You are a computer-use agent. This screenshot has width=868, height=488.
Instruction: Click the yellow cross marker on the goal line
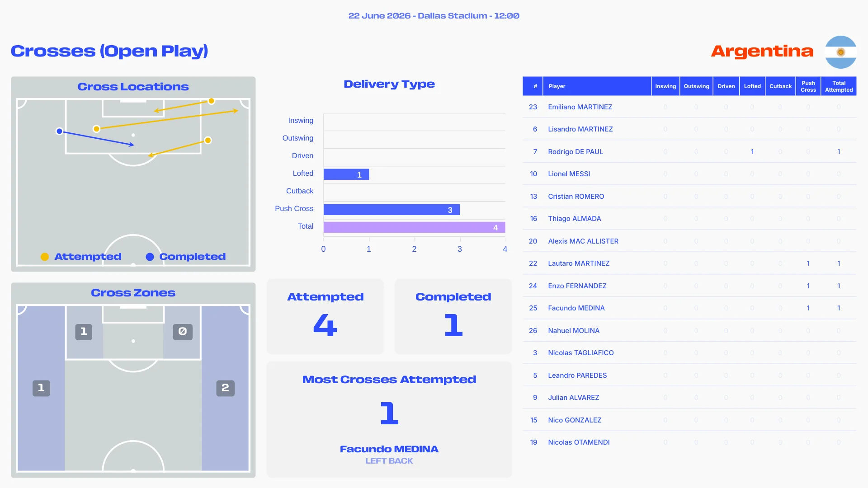point(211,101)
